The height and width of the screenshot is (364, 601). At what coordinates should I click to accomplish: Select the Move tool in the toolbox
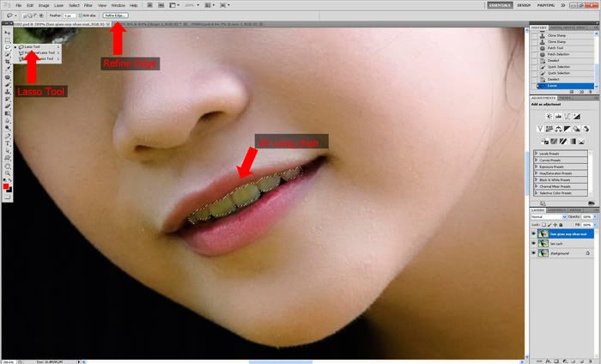pyautogui.click(x=8, y=31)
